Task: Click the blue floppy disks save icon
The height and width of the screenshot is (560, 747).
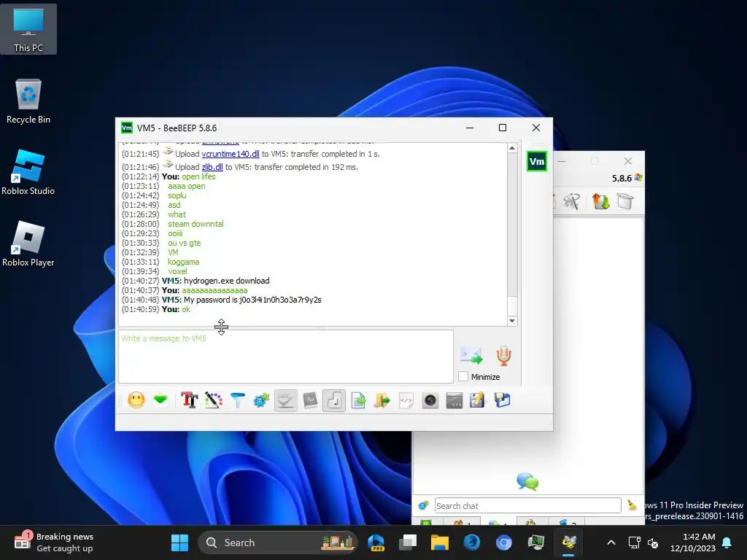Action: pos(502,400)
